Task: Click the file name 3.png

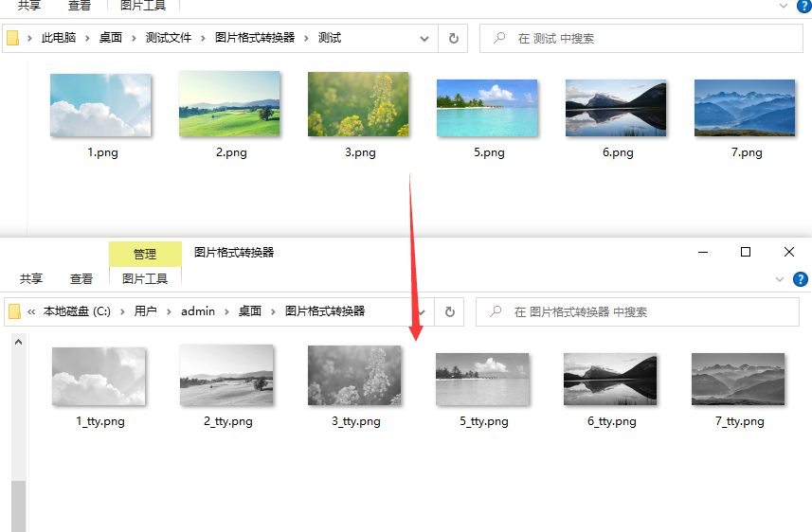Action: tap(360, 152)
